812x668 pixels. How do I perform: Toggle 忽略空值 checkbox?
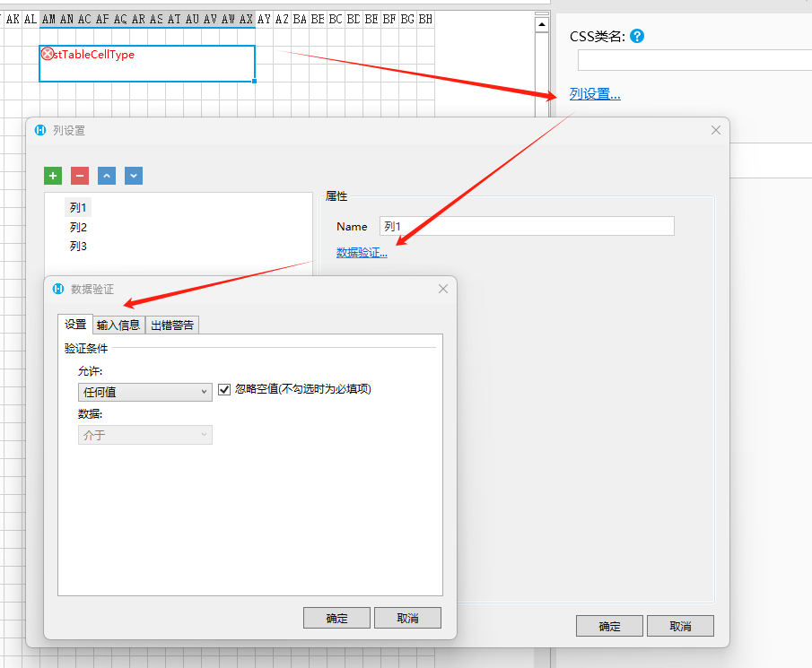coord(224,390)
